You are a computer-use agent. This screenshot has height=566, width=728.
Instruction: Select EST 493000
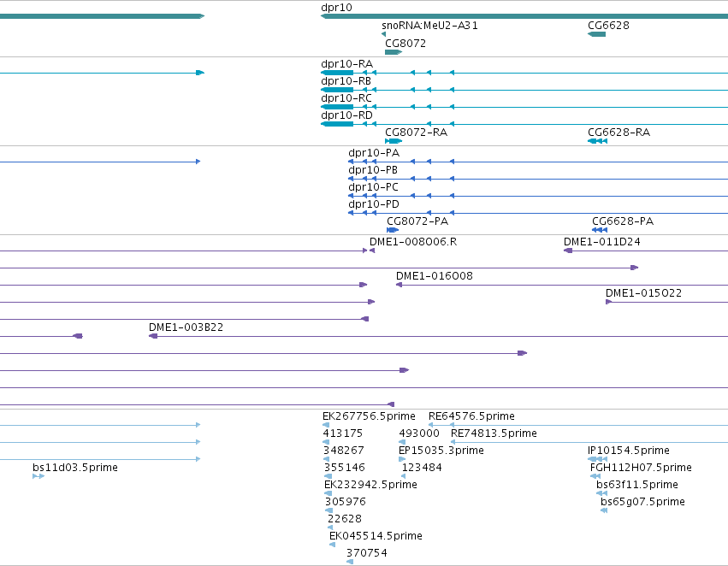(x=419, y=433)
